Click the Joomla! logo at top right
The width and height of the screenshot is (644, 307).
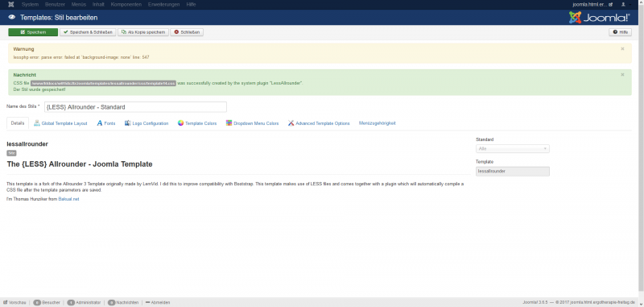[x=599, y=17]
